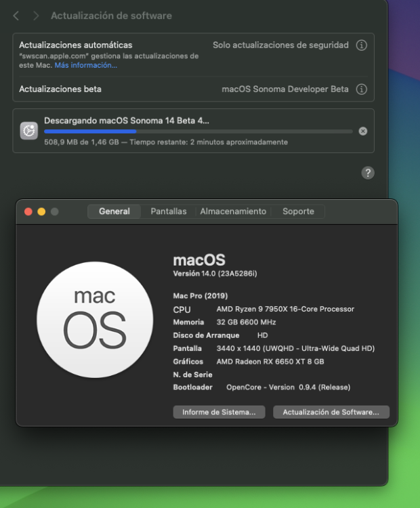Minimize the About This Mac window
Screen dimensions: 420x508
point(41,211)
